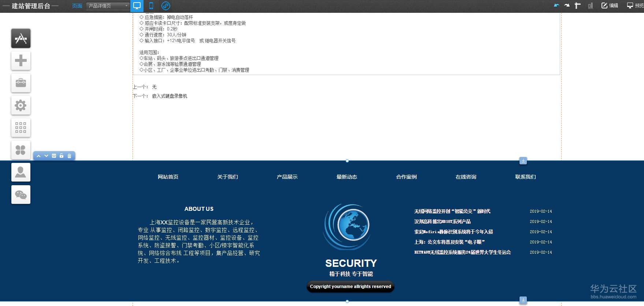Screen dimensions: 644x306
Task: Open 关于我们 footer menu item
Action: (x=228, y=177)
